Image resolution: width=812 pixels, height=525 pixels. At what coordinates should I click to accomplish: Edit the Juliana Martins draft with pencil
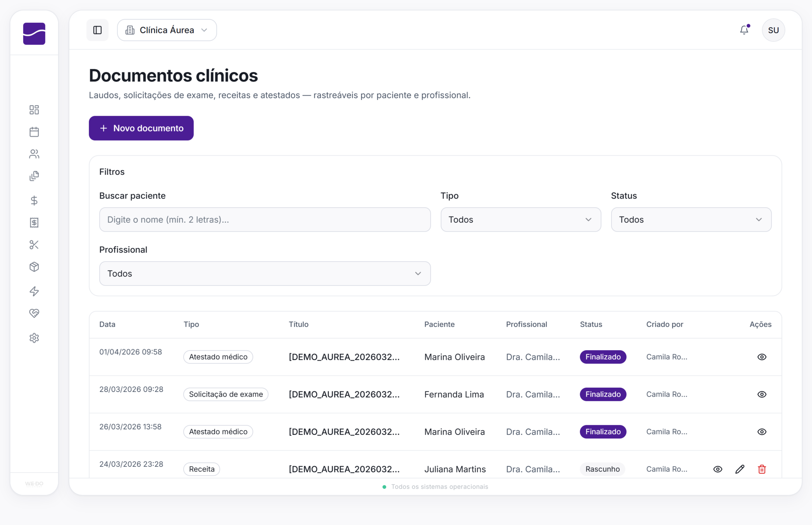(x=740, y=469)
